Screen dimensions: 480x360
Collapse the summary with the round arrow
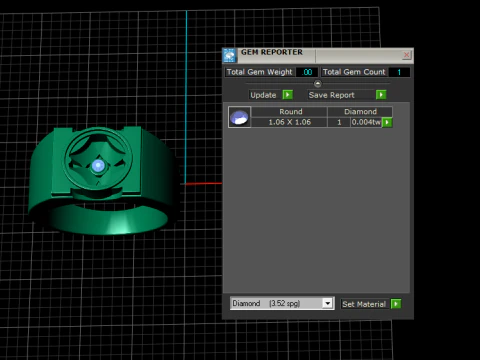coord(318,83)
